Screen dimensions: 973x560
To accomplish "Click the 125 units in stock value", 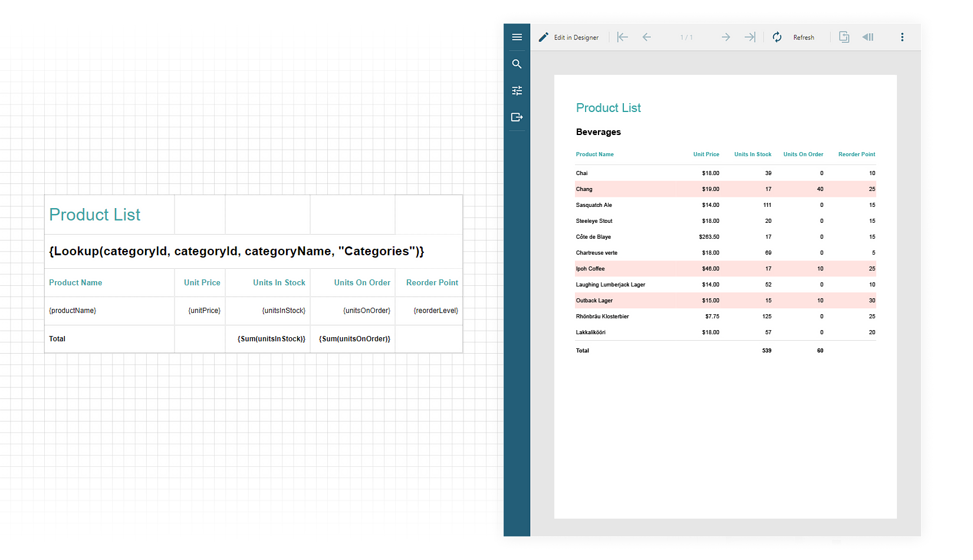I will (767, 317).
